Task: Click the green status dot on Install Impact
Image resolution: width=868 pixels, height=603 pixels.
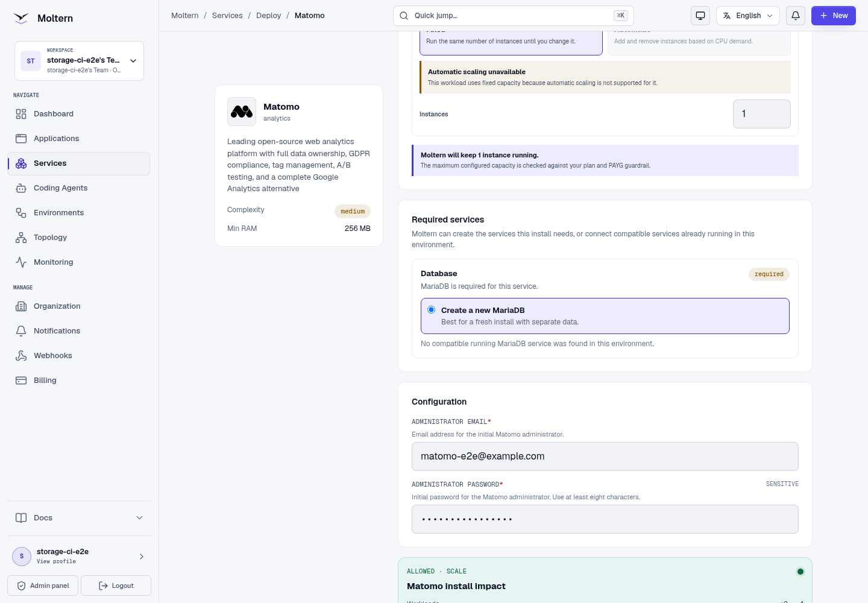Action: point(800,572)
